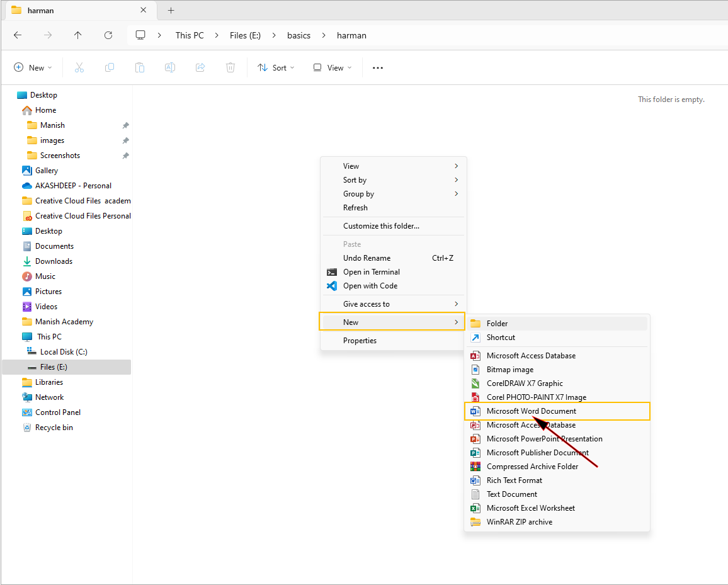Open Downloads in the navigation pane
728x585 pixels.
coord(54,261)
